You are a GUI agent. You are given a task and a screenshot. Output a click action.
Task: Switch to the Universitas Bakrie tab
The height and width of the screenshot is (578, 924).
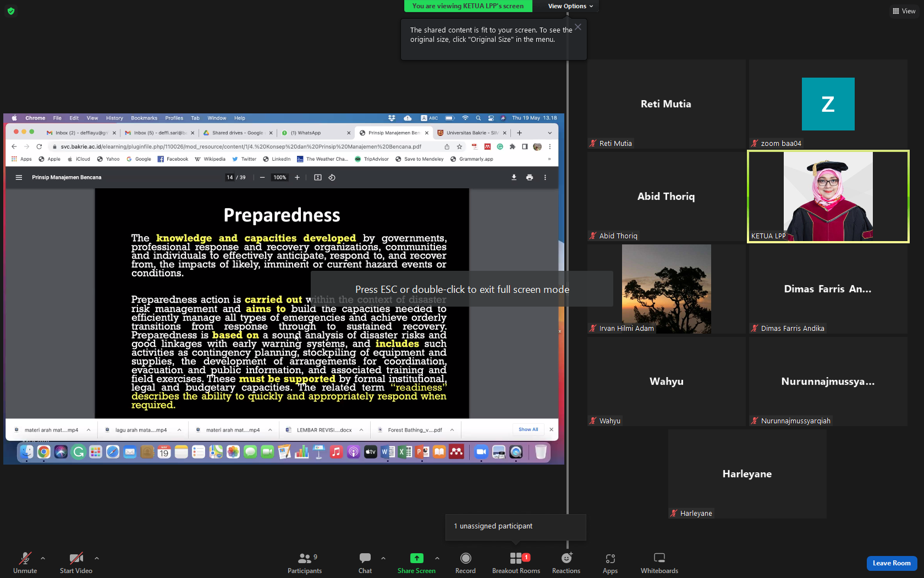click(471, 133)
